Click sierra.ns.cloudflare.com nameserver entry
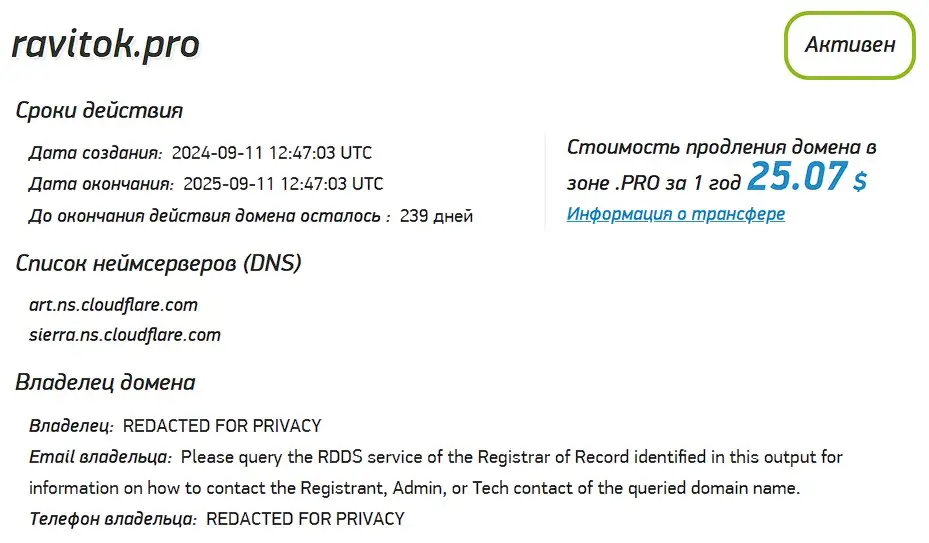This screenshot has height=543, width=929. 125,335
